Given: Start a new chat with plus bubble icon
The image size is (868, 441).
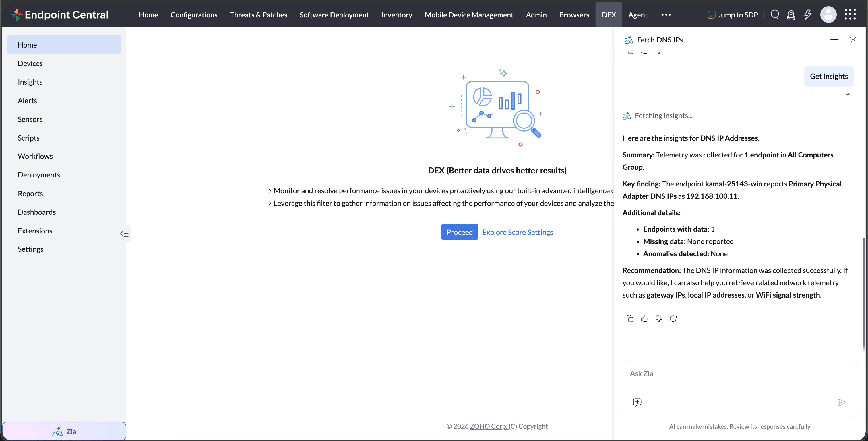Looking at the screenshot, I should click(637, 402).
